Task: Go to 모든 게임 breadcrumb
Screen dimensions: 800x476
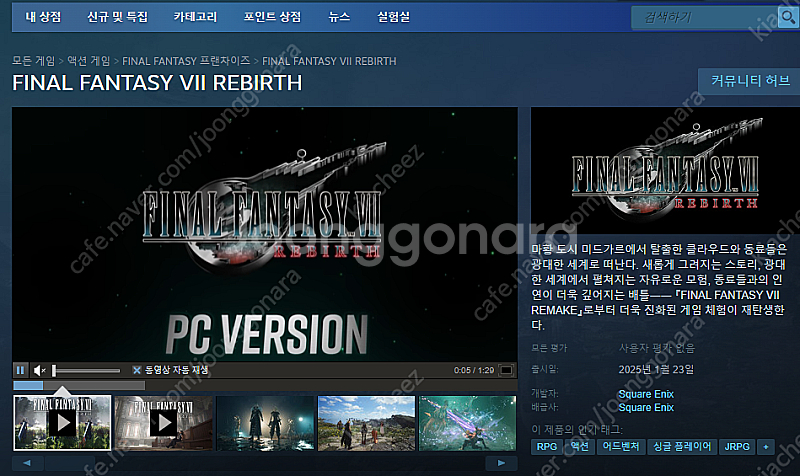Action: [x=34, y=61]
